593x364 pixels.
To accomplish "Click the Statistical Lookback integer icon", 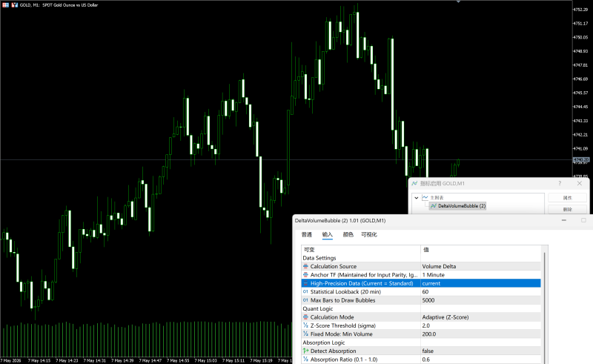I will [305, 292].
